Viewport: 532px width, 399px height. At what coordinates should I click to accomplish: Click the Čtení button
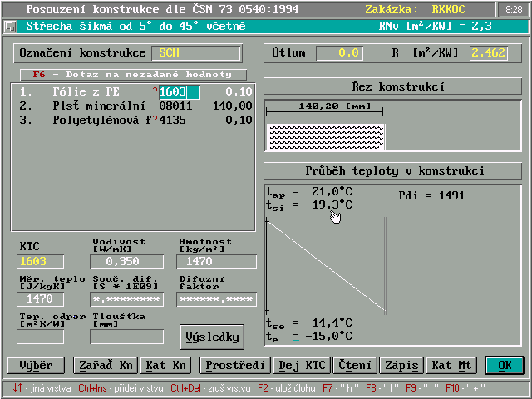click(354, 365)
